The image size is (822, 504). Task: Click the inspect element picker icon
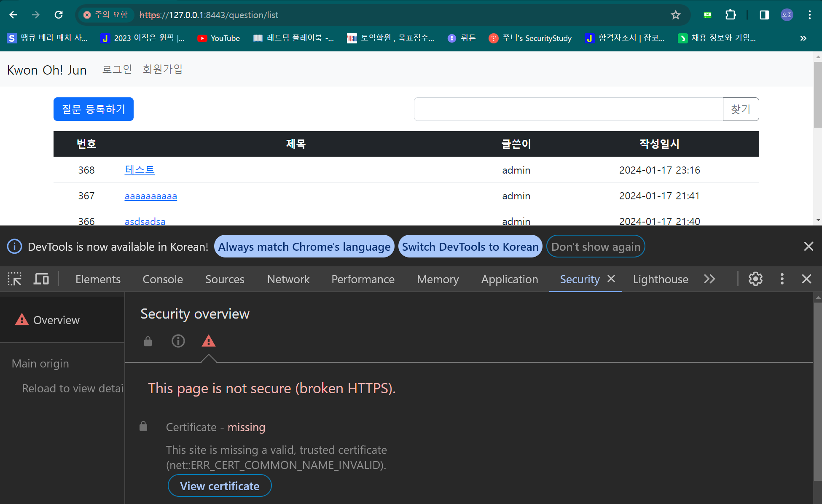tap(14, 279)
